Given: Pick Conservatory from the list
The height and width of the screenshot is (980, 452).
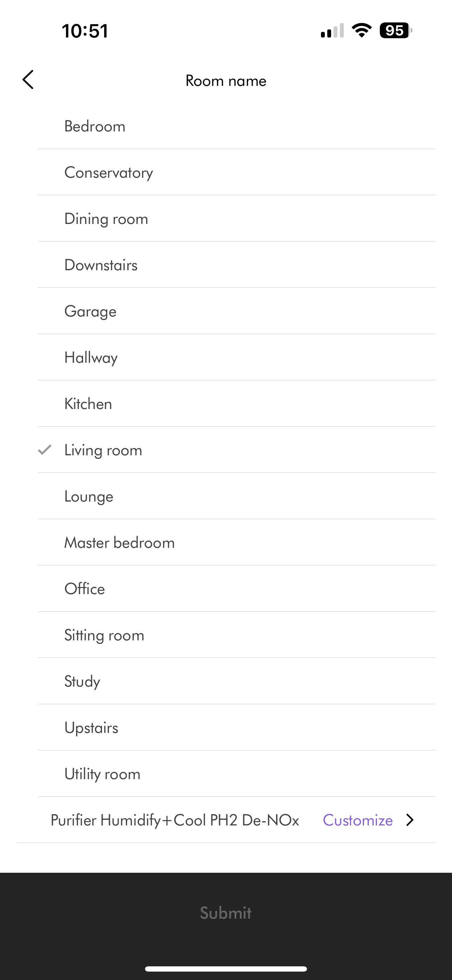Looking at the screenshot, I should tap(109, 173).
